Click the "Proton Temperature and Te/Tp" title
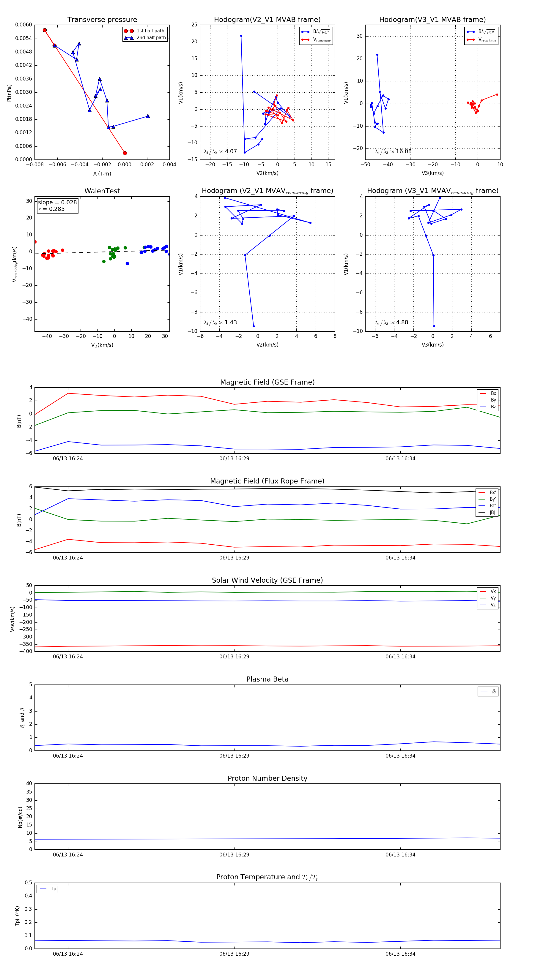 coord(267,877)
